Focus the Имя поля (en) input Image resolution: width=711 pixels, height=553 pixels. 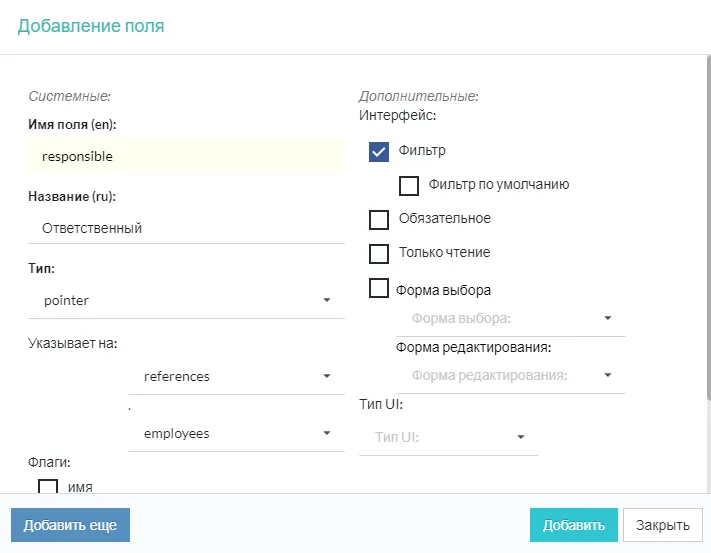click(187, 157)
